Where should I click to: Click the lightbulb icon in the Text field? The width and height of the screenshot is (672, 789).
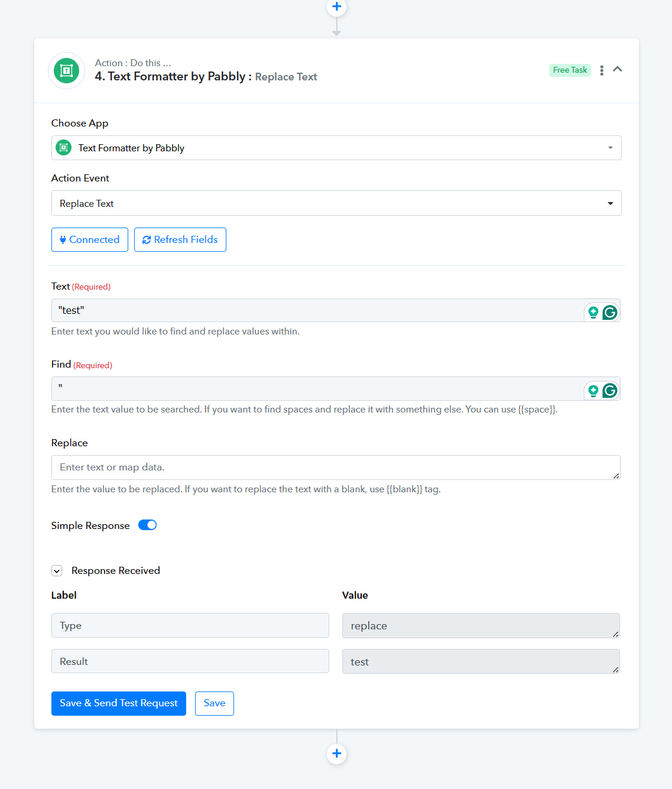click(593, 312)
